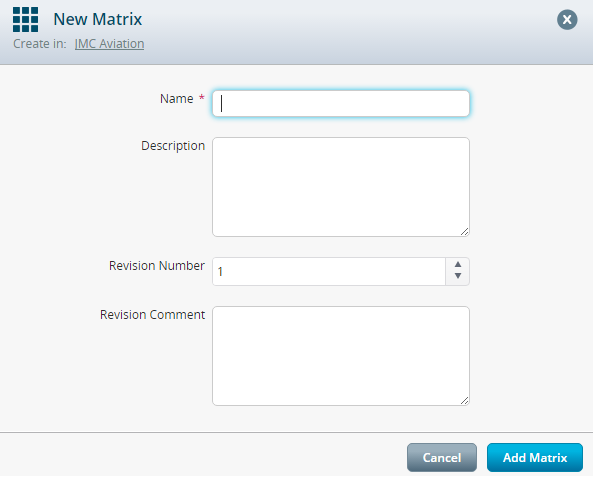Viewport: 593px width, 489px height.
Task: Click the Name field label
Action: [177, 99]
